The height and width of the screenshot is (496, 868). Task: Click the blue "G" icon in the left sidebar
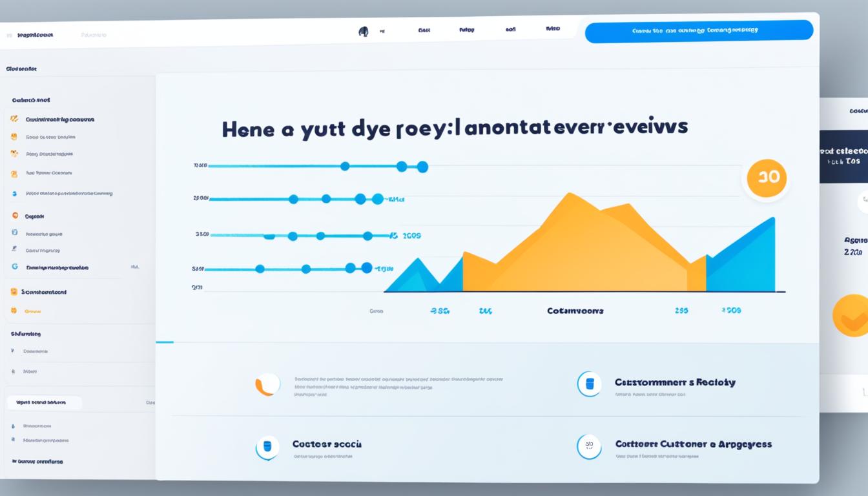tap(15, 266)
